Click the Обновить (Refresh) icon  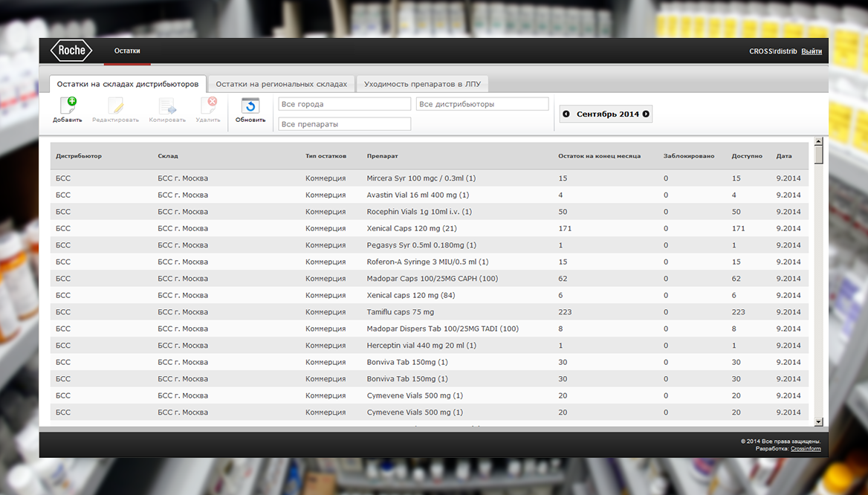(x=250, y=106)
